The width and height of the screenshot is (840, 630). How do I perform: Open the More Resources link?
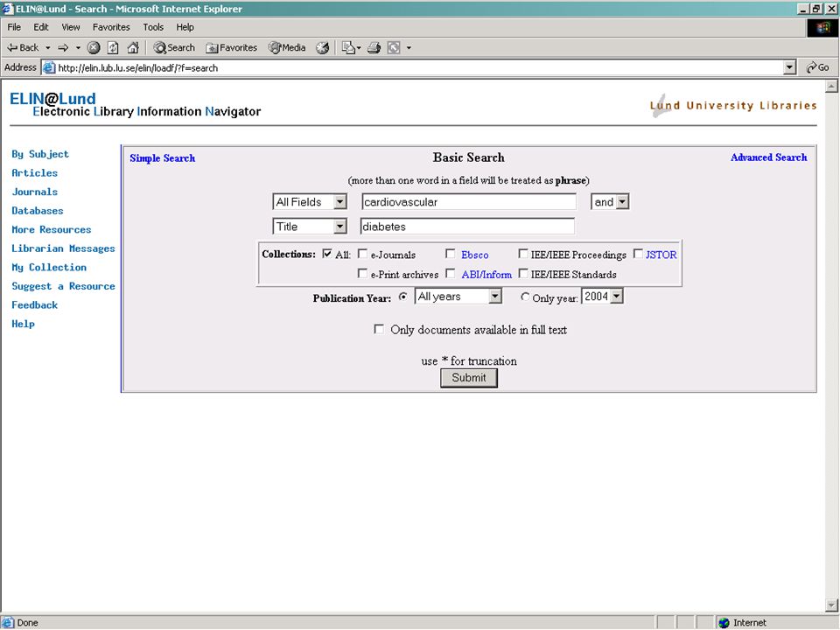(52, 229)
